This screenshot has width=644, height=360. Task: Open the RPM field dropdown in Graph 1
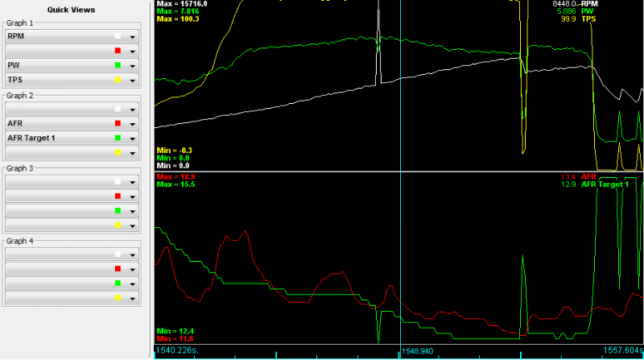click(x=130, y=36)
